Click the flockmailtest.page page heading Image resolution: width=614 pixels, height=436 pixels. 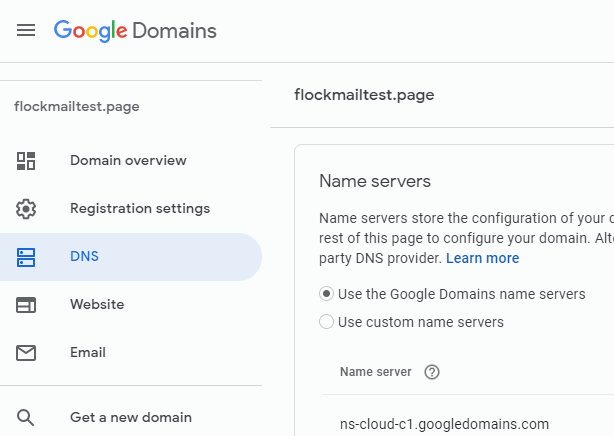(364, 95)
